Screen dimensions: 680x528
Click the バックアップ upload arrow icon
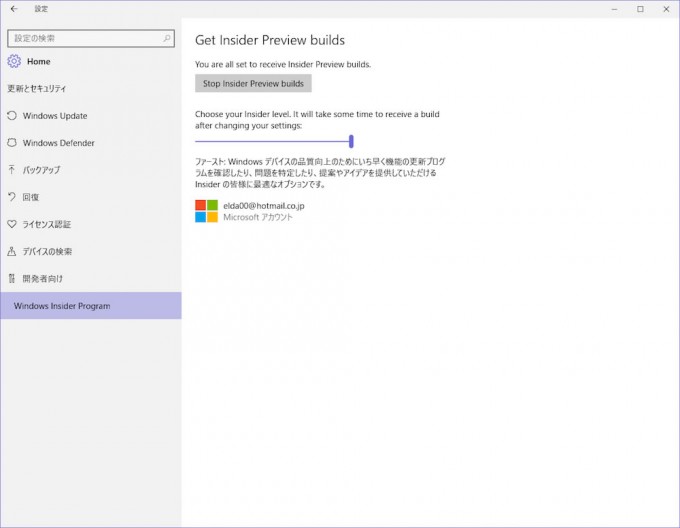pyautogui.click(x=12, y=169)
